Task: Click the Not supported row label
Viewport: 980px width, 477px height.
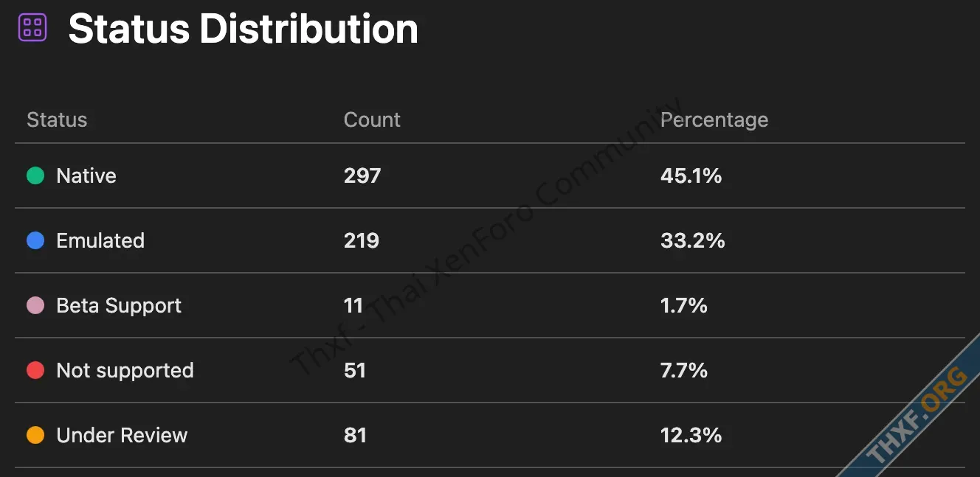Action: (x=125, y=370)
